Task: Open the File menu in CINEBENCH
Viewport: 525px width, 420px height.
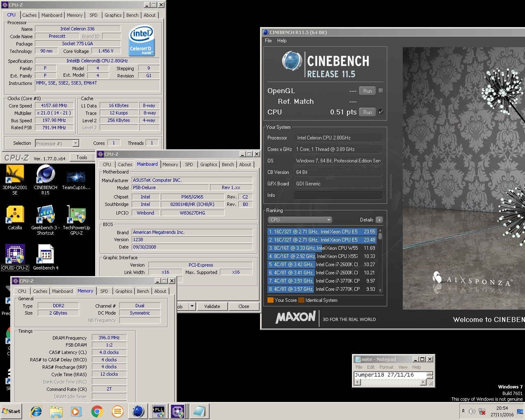Action: pos(268,41)
